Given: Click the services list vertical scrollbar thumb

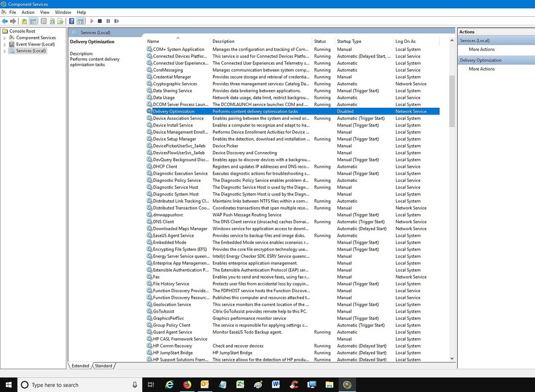Looking at the screenshot, I should tap(452, 101).
